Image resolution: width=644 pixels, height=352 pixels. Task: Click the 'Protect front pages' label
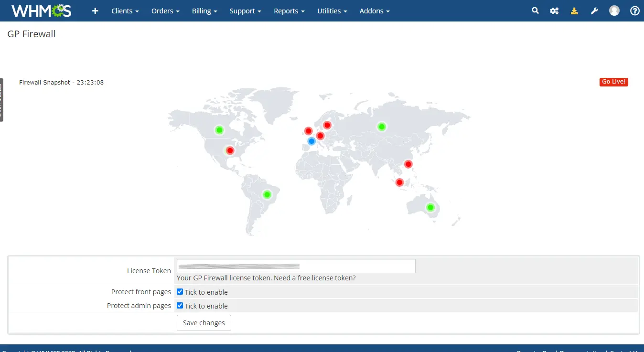click(x=141, y=292)
